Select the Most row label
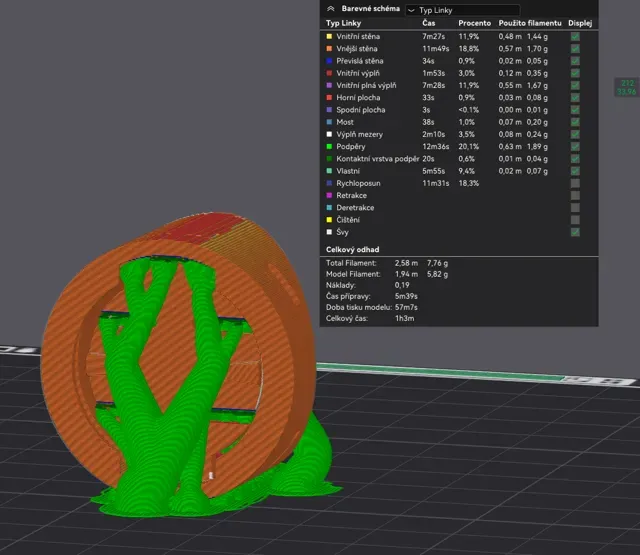 click(345, 122)
